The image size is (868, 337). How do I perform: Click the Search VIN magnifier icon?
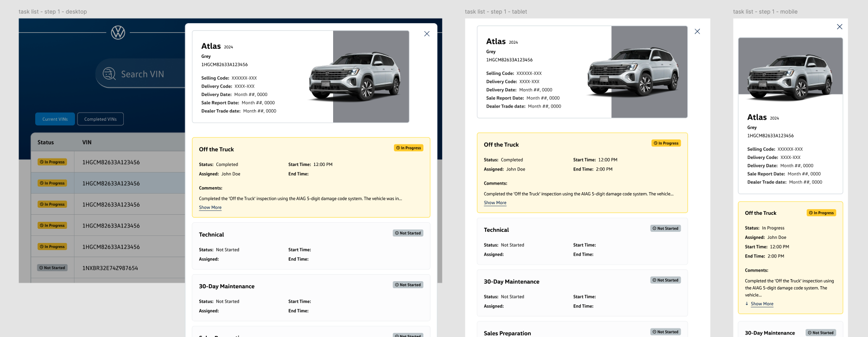(x=109, y=74)
